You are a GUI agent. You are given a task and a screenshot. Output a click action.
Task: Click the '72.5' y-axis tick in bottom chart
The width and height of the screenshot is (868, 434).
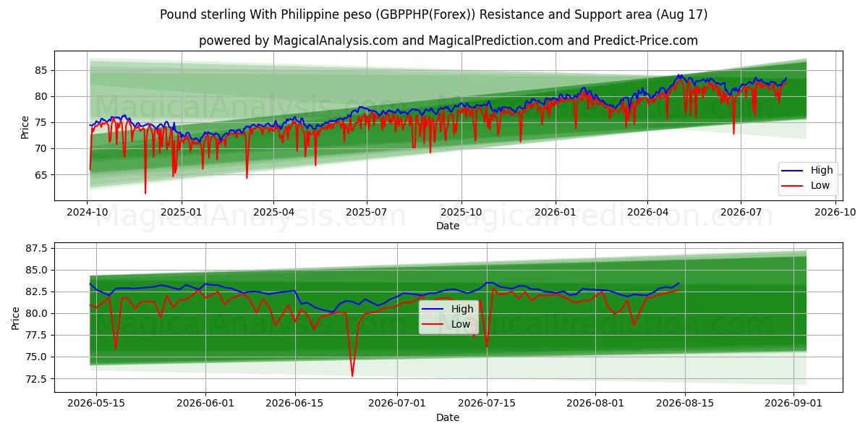click(38, 378)
